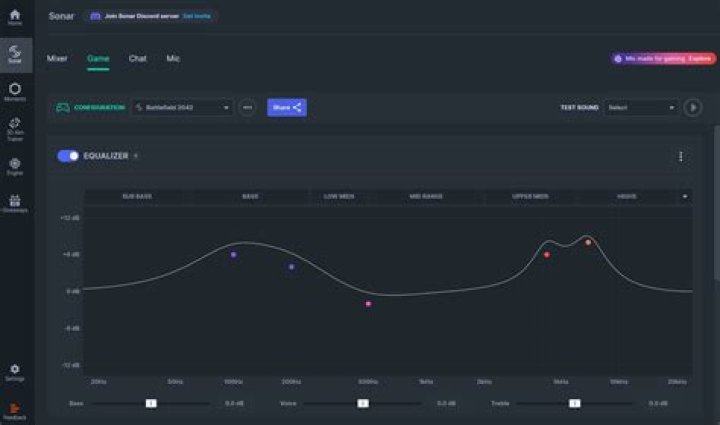
Task: Open Settings gear in sidebar
Action: (15, 373)
